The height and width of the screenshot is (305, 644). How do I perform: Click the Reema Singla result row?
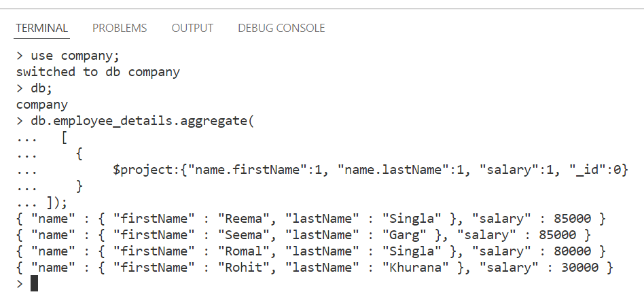[311, 218]
